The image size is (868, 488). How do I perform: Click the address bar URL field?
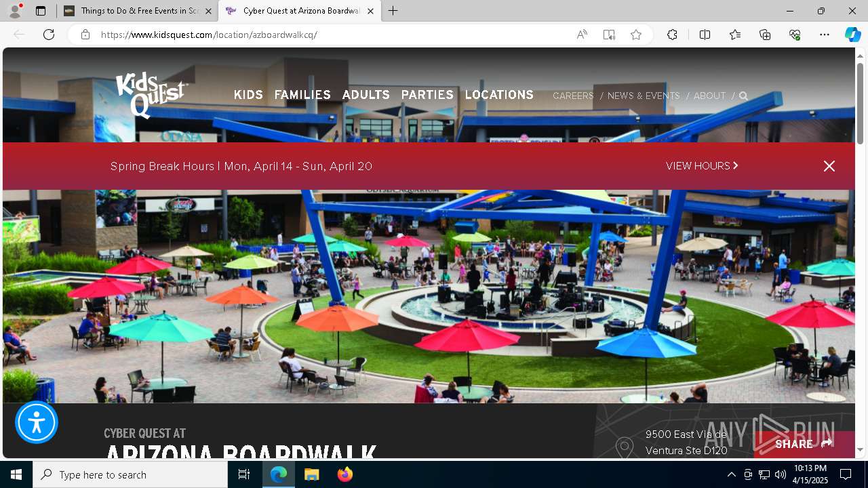(x=332, y=35)
